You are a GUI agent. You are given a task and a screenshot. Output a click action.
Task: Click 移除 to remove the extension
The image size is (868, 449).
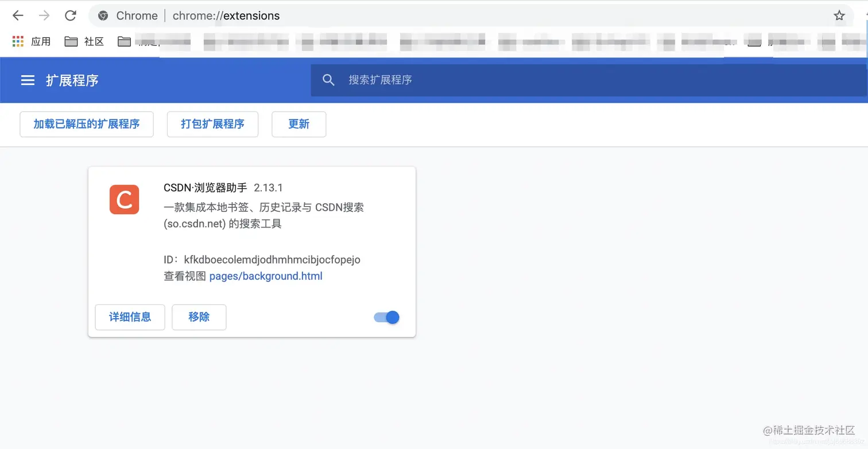tap(199, 317)
